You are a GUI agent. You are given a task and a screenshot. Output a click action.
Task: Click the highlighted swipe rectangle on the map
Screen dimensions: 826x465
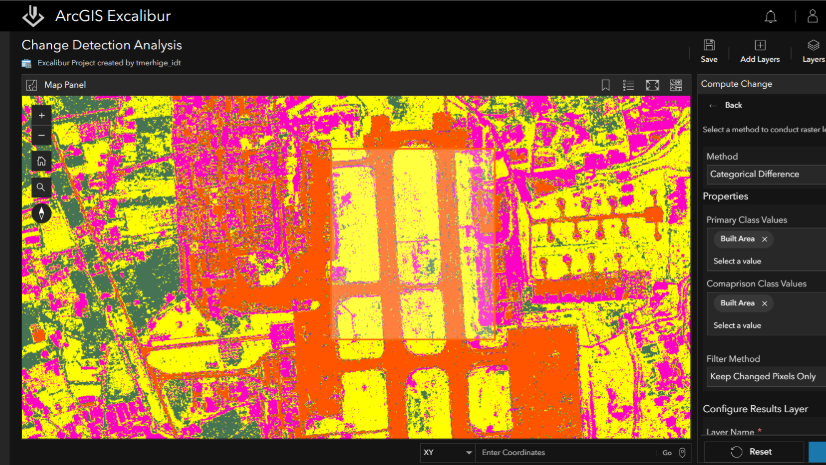tap(413, 244)
